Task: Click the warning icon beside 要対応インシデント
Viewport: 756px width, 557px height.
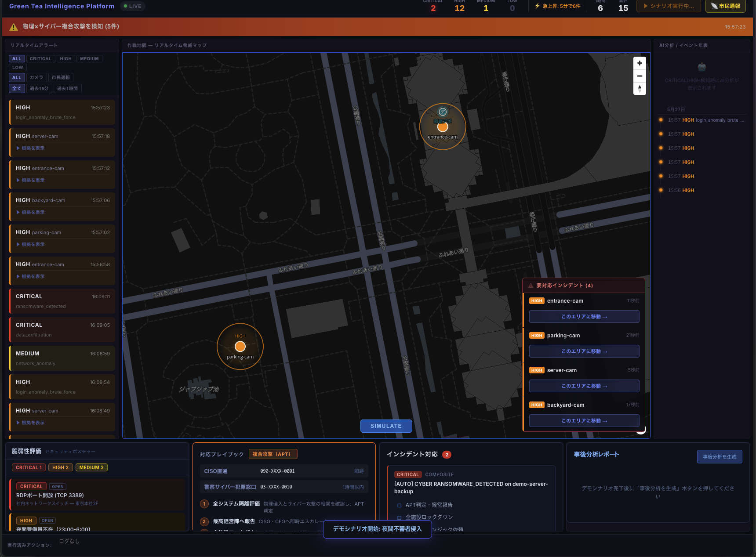Action: (x=531, y=286)
